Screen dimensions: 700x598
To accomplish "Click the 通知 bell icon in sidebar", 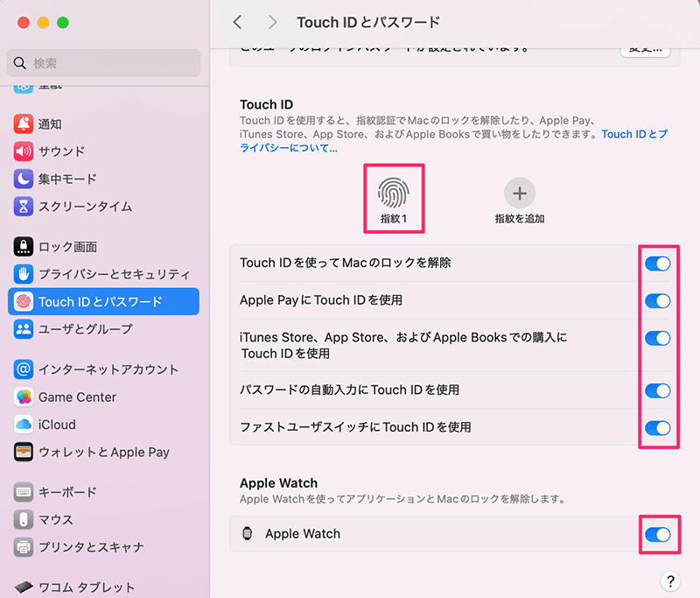I will point(24,123).
